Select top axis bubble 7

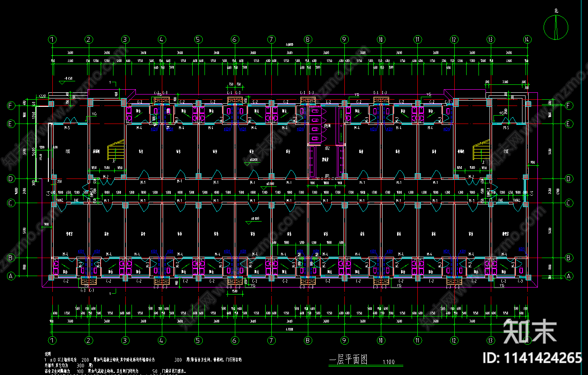pos(271,39)
